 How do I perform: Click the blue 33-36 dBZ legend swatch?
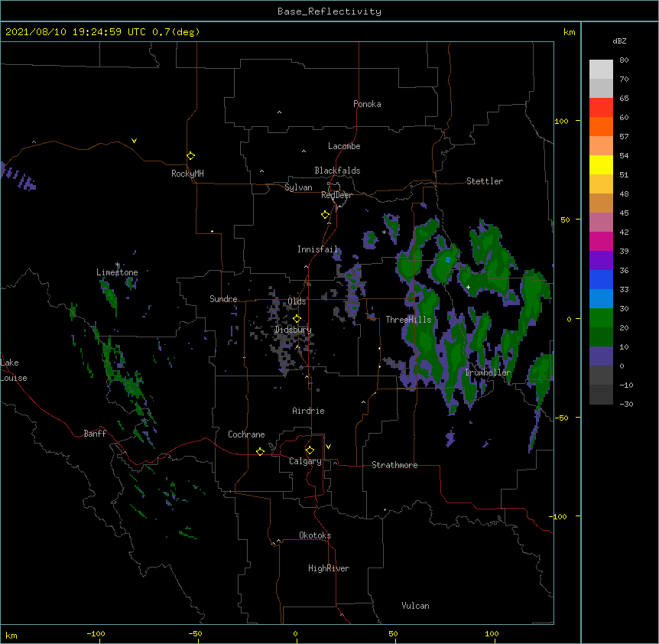coord(601,279)
